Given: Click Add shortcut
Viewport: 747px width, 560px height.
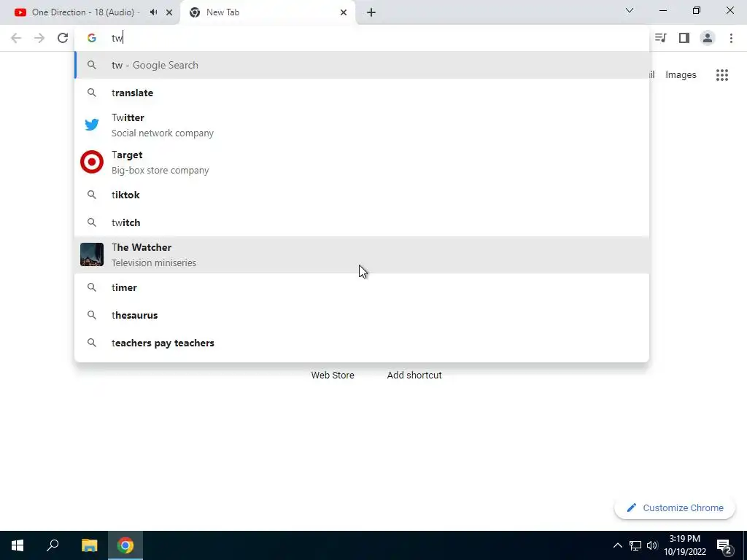Looking at the screenshot, I should tap(414, 376).
